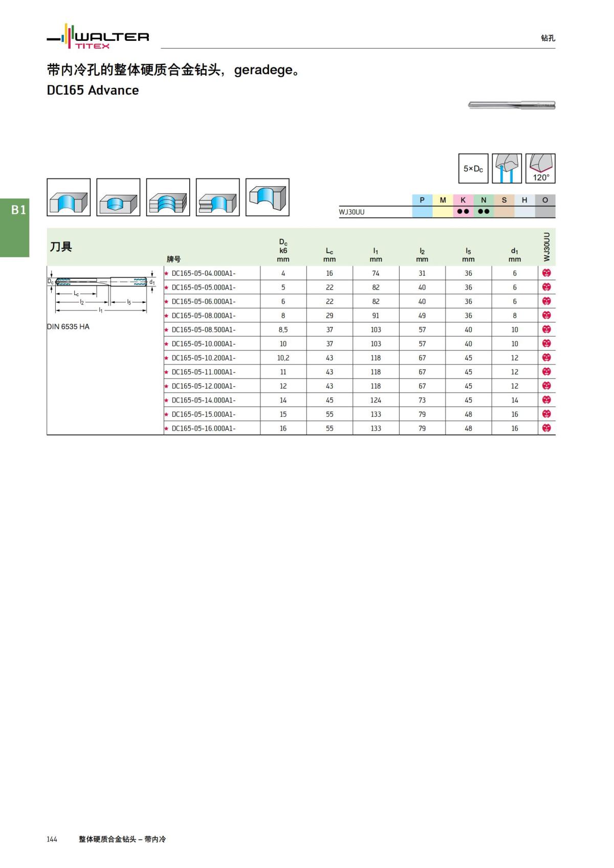Select part number DC165-05-08.000A1-
This screenshot has width=614, height=868.
click(x=204, y=316)
